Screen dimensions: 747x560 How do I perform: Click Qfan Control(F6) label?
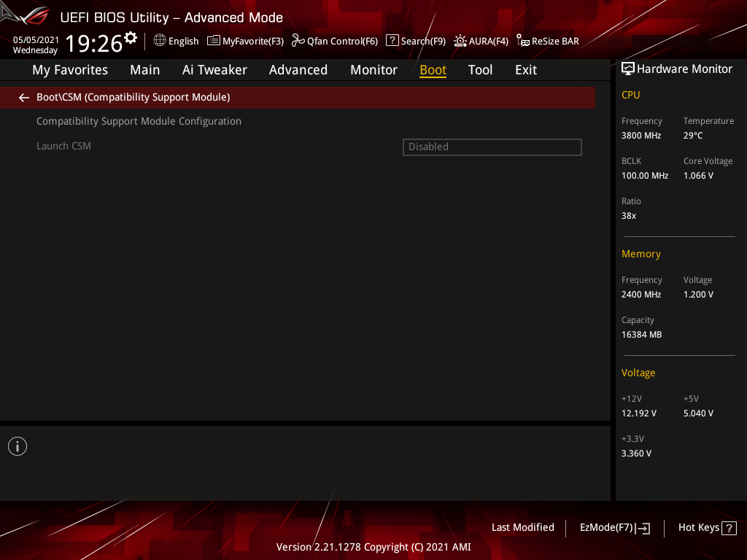pyautogui.click(x=343, y=42)
